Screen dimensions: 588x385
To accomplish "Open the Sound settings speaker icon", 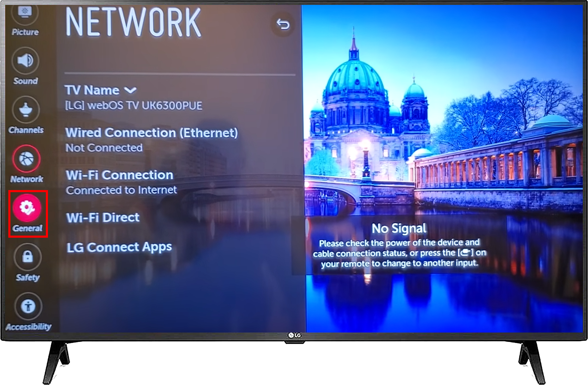I will coord(26,60).
